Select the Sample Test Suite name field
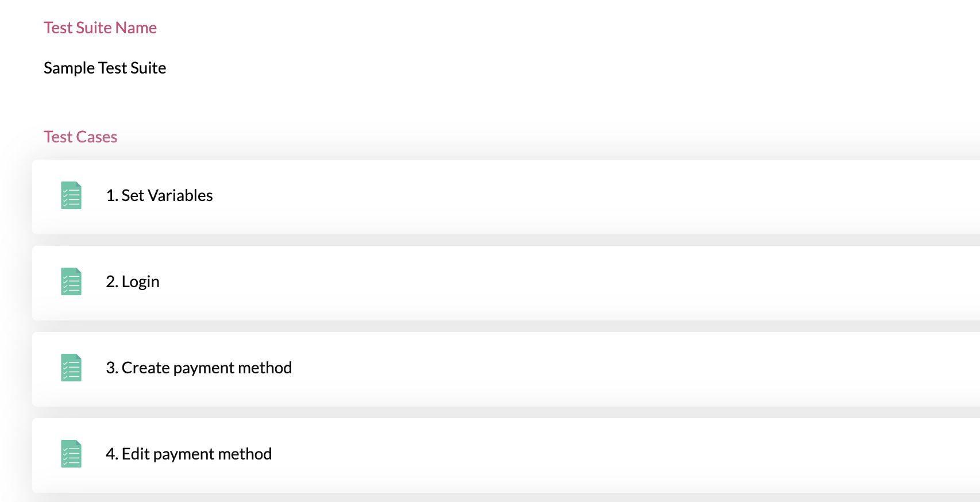 point(105,68)
